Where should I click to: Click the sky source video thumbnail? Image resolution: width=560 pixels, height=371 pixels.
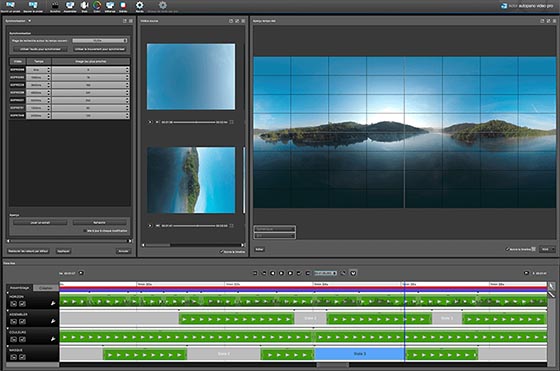tap(191, 77)
